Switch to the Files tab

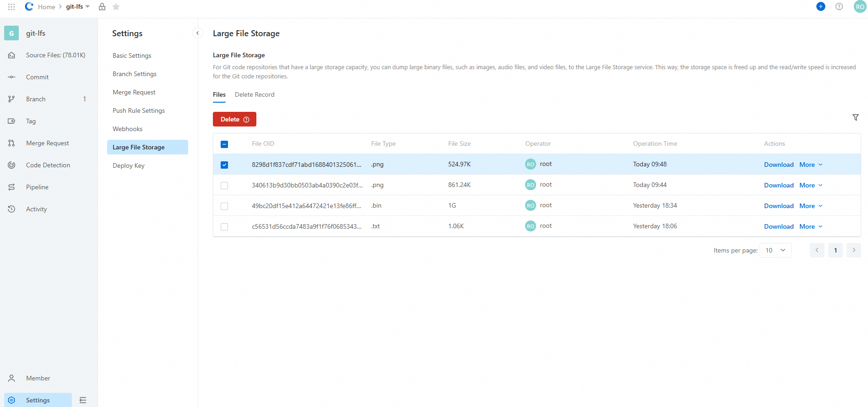point(219,94)
